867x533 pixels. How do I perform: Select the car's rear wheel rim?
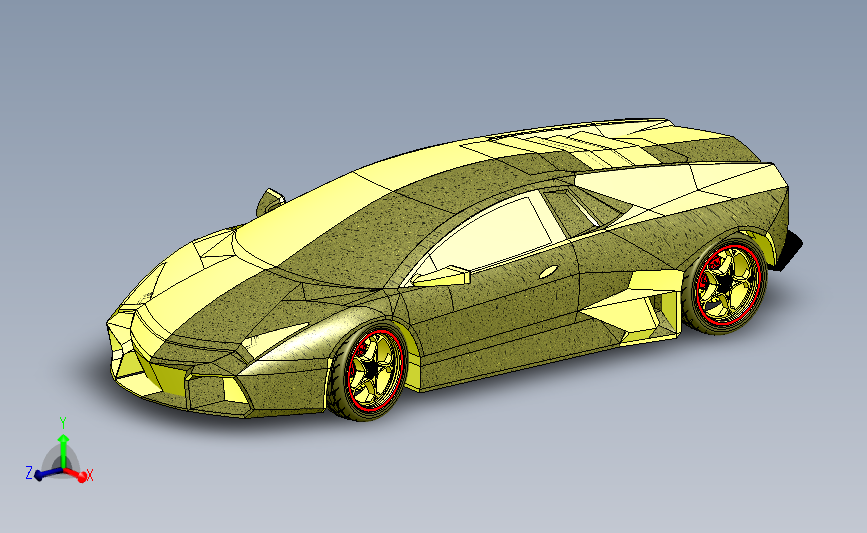(728, 283)
